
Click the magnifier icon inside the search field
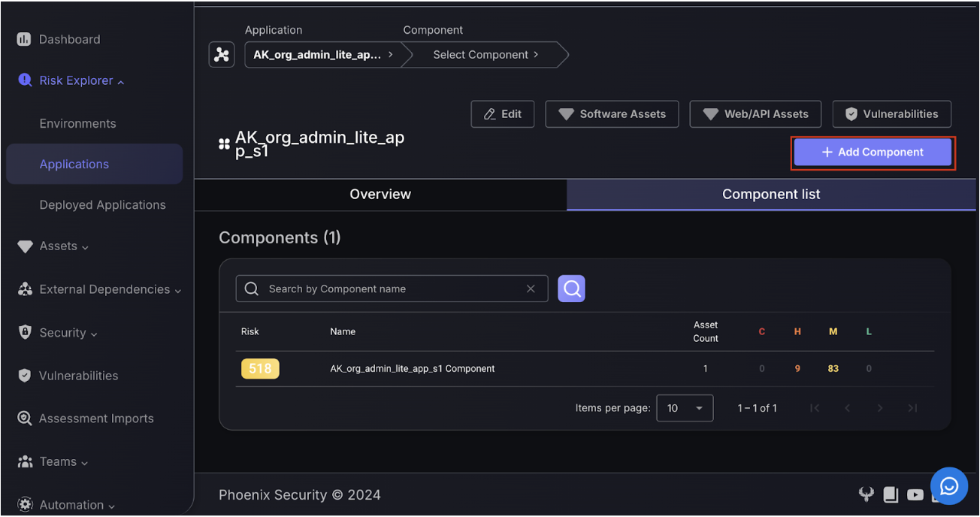pyautogui.click(x=252, y=289)
